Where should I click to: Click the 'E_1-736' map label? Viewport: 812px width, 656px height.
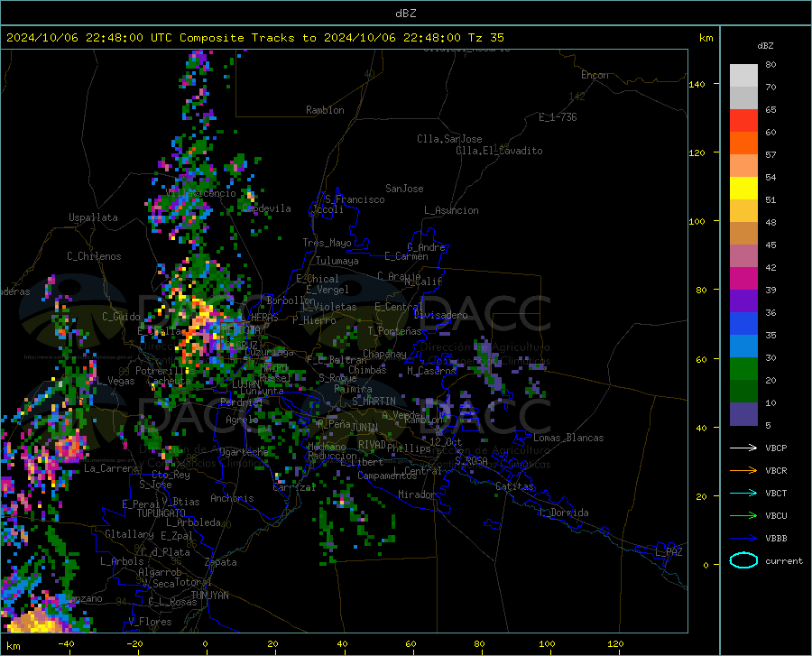[558, 117]
